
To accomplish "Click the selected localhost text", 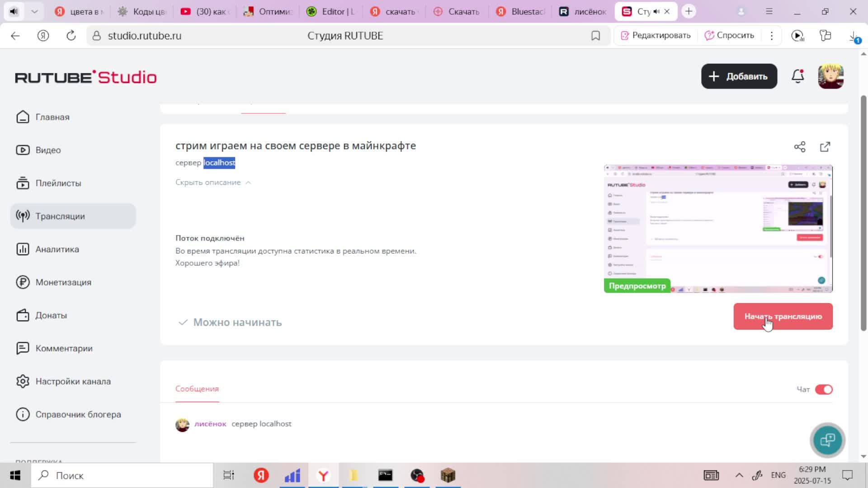I will 219,163.
